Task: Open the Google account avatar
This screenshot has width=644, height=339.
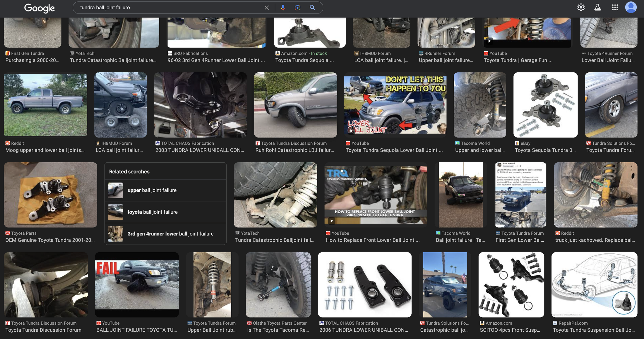Action: tap(631, 7)
